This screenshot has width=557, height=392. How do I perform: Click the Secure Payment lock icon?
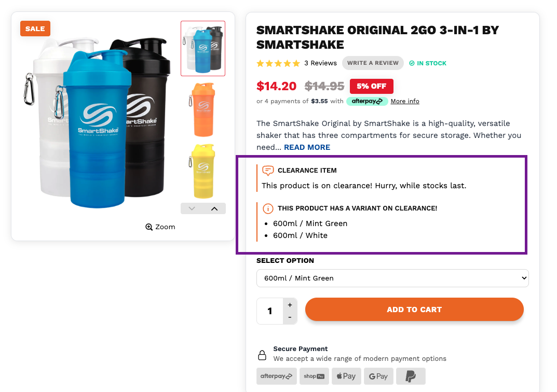coord(262,355)
